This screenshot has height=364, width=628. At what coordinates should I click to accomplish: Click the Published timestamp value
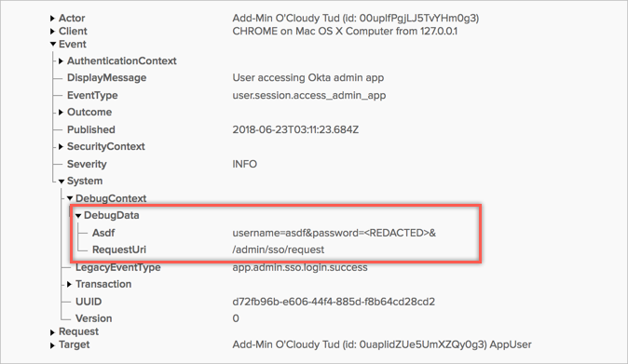point(295,130)
